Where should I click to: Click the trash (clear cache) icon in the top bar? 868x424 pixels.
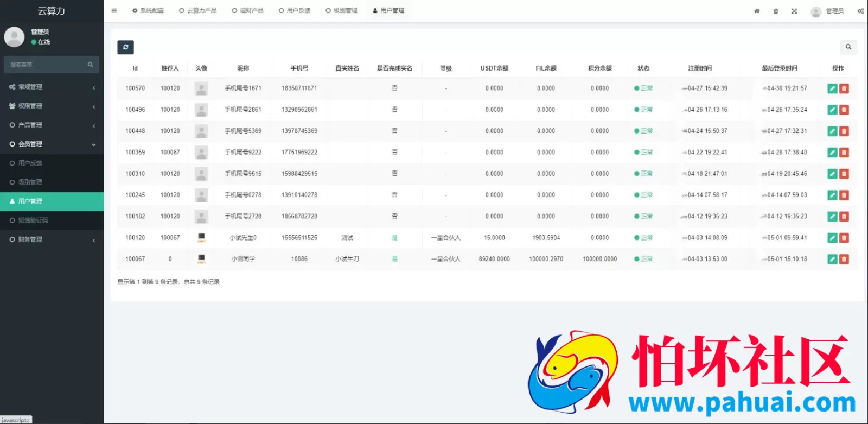pos(776,11)
